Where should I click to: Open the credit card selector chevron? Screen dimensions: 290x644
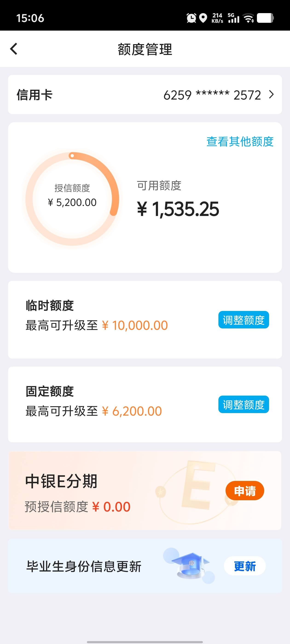click(x=271, y=95)
